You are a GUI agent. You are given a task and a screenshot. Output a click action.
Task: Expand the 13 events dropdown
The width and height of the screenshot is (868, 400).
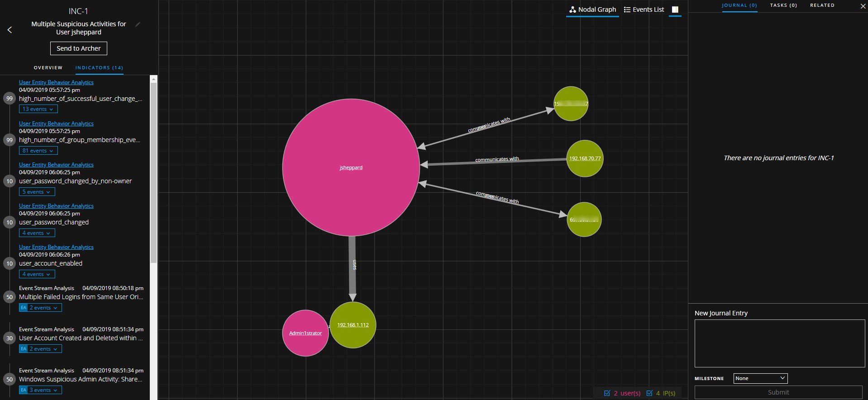pyautogui.click(x=38, y=109)
